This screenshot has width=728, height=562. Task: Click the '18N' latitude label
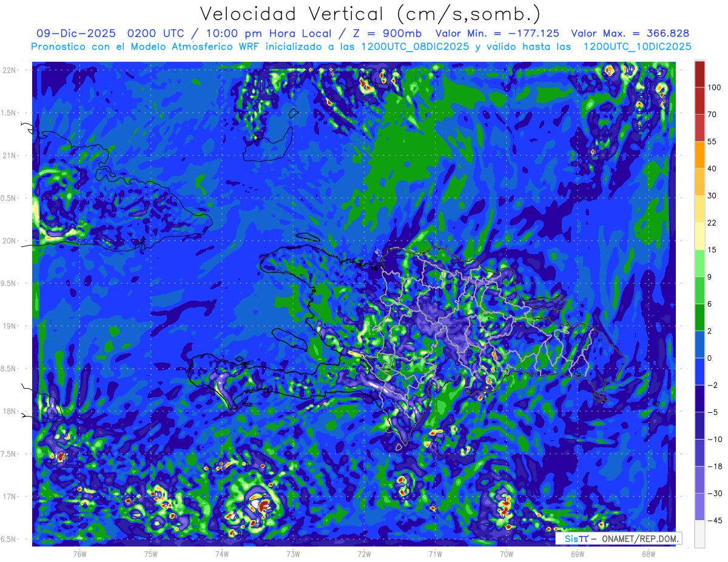tap(10, 412)
